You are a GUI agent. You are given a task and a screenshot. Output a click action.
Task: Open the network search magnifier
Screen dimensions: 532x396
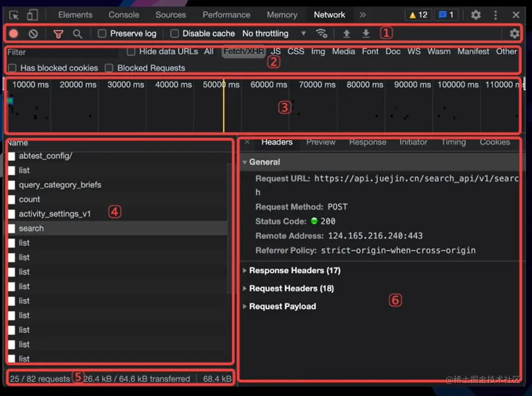[78, 33]
